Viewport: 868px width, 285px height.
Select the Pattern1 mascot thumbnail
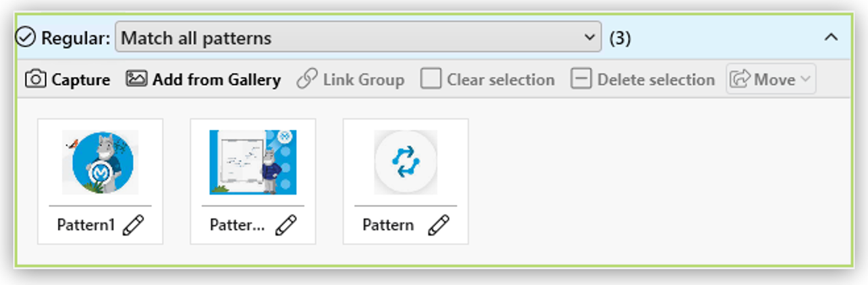pyautogui.click(x=100, y=162)
